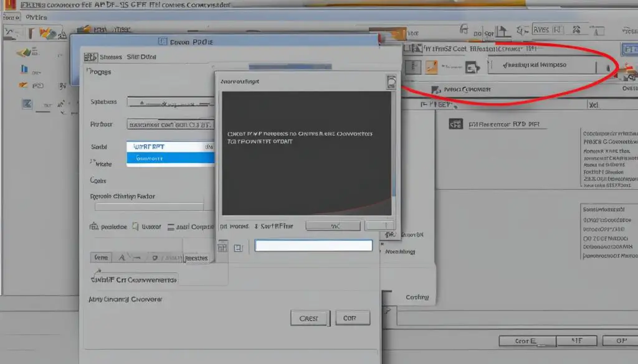Click the grid icon left of white input

[222, 246]
